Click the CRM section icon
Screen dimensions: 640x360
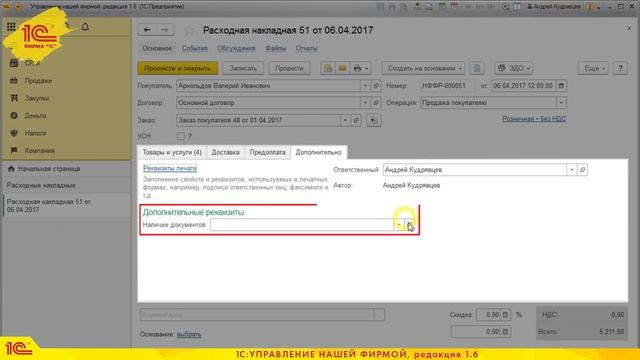tap(14, 63)
